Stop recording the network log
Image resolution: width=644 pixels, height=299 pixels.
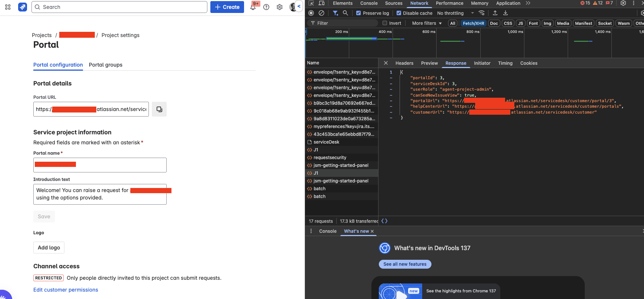[311, 13]
